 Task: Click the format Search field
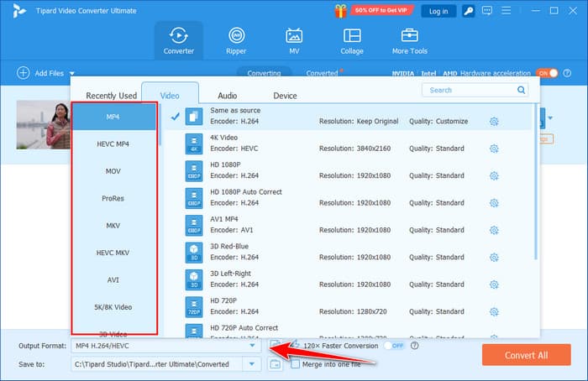tap(475, 90)
